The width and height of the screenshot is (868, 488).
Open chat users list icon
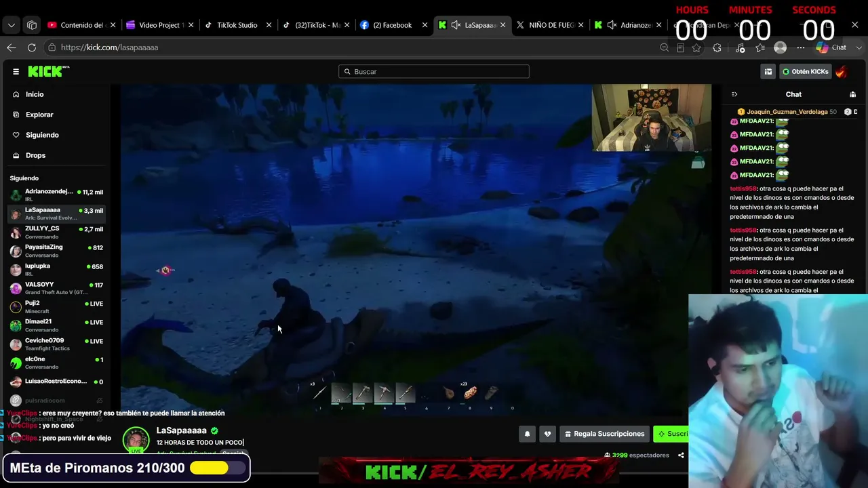click(852, 94)
